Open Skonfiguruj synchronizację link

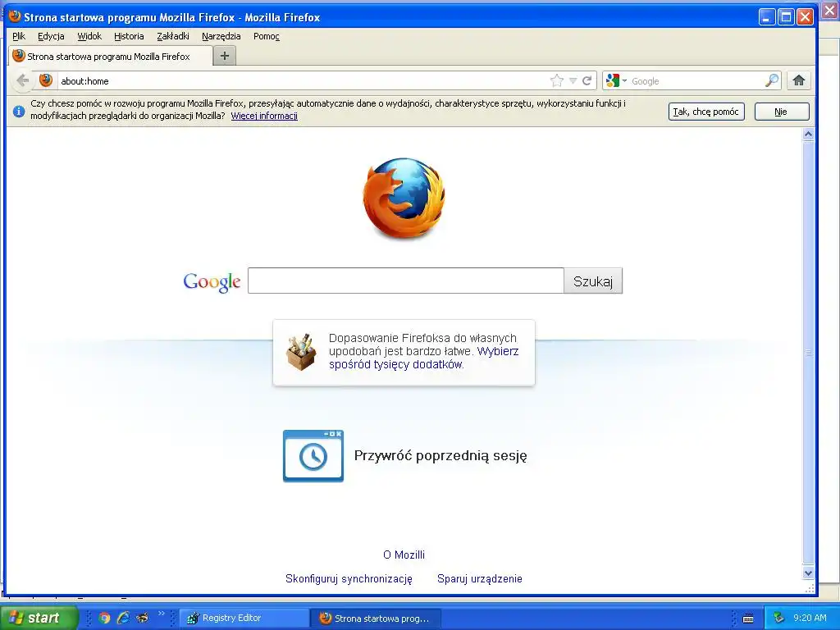point(349,578)
